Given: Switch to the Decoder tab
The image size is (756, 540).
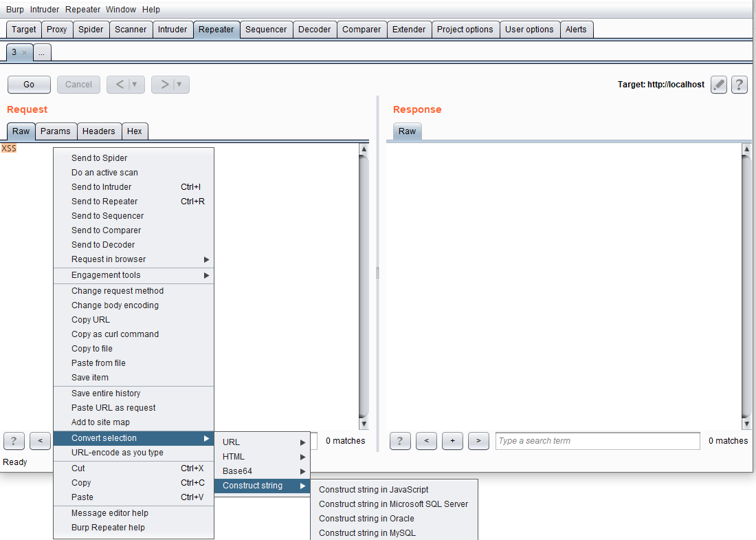Looking at the screenshot, I should 314,30.
